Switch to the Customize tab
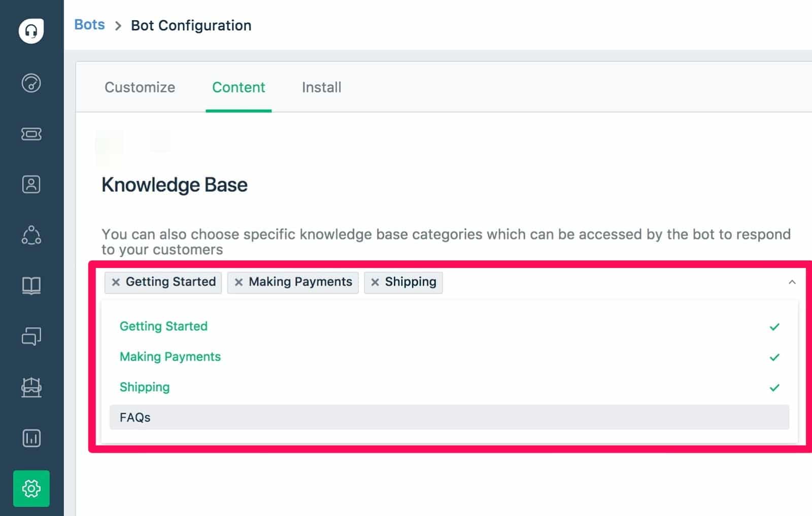 140,87
